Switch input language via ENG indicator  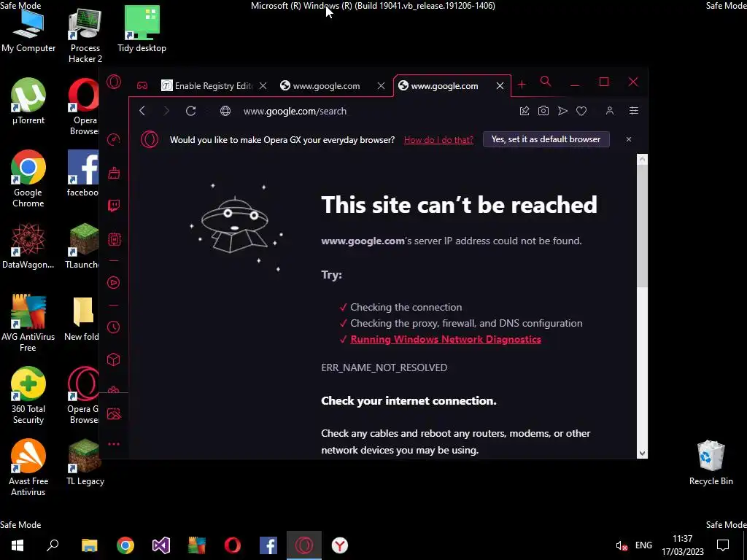(x=643, y=545)
